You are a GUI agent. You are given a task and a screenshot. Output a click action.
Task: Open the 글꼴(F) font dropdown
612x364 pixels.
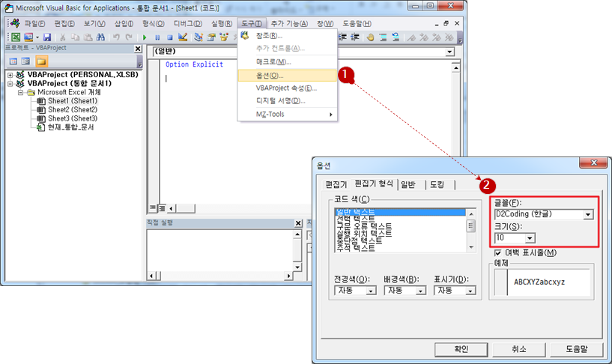coord(588,214)
